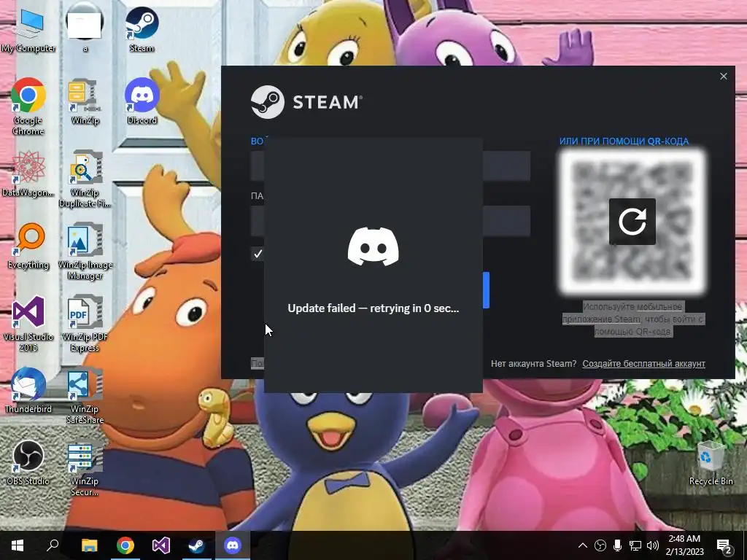The width and height of the screenshot is (747, 560).
Task: Open taskbar search magnifier
Action: [x=53, y=545]
